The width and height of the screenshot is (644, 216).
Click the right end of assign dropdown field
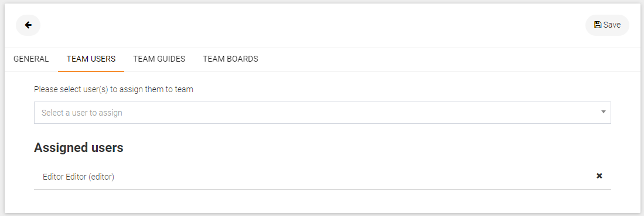[604, 112]
